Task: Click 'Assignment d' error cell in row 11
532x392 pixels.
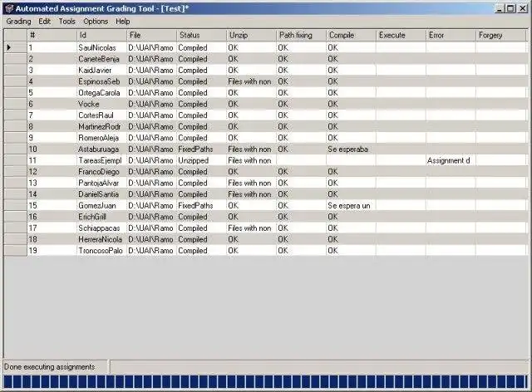Action: point(451,160)
